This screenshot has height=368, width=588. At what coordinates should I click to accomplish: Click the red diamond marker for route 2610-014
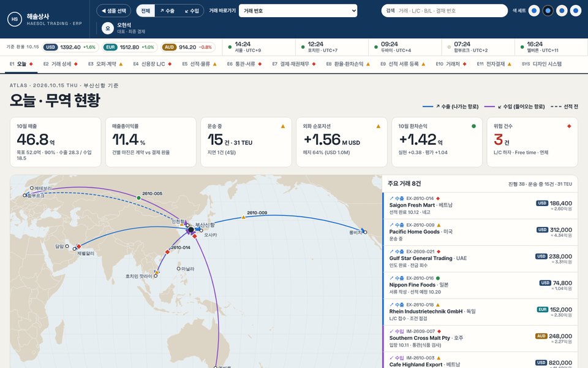point(168,251)
